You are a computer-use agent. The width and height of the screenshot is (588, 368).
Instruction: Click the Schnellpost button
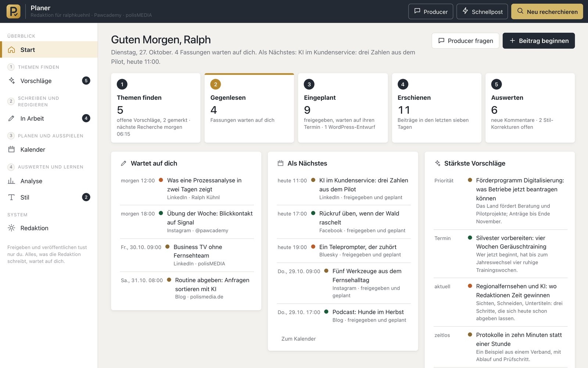[482, 11]
